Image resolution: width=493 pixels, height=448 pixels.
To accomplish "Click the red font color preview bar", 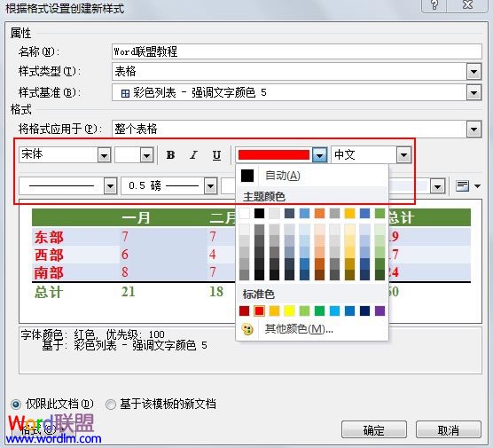I will pyautogui.click(x=274, y=155).
